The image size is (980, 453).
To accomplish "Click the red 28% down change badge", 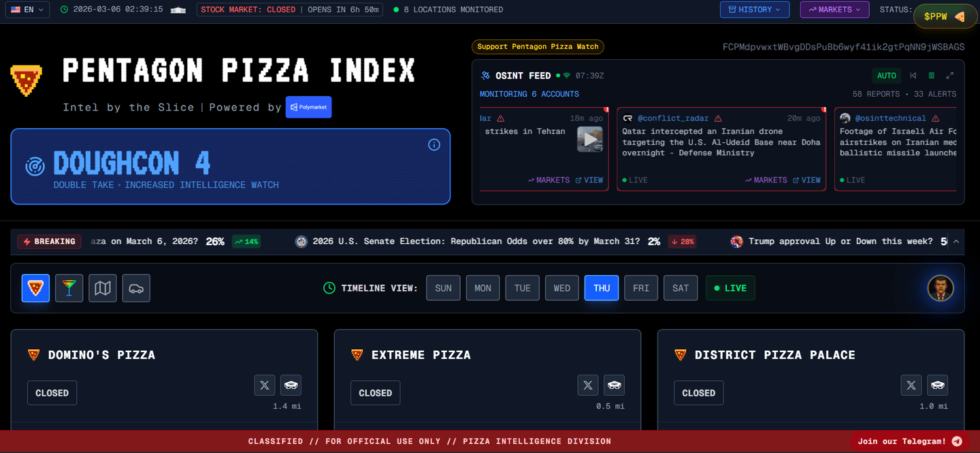I will click(682, 241).
